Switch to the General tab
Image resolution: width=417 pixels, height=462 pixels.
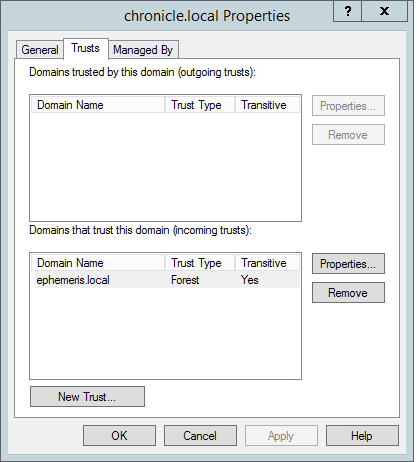click(40, 50)
